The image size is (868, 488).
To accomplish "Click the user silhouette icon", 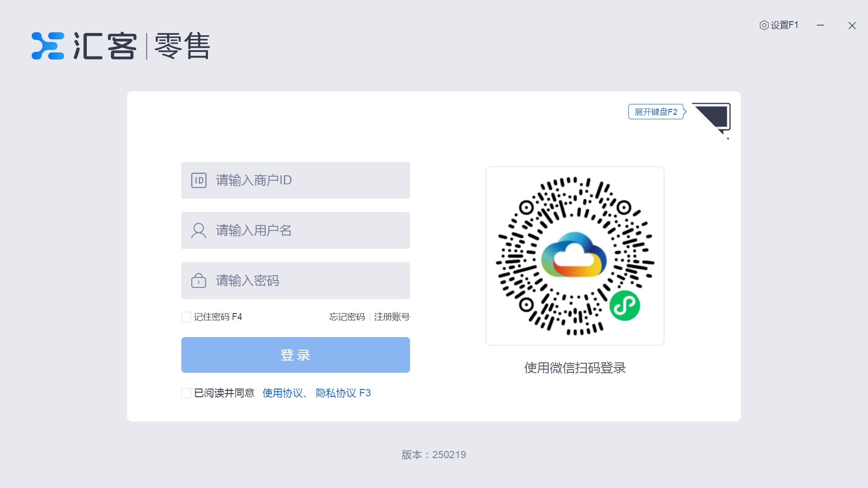I will coord(199,230).
